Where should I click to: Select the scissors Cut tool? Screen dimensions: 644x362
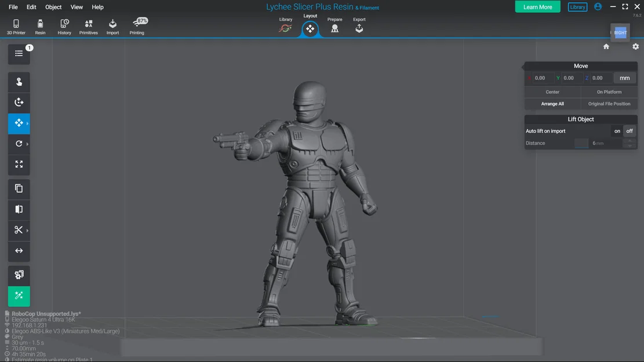coord(18,230)
